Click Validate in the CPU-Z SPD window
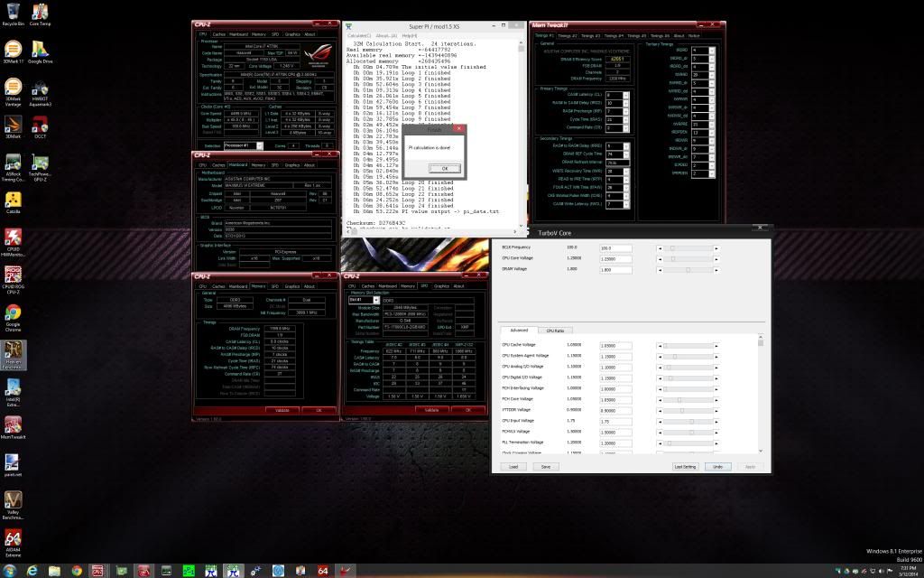Screen dimensions: 924x578 [x=431, y=410]
